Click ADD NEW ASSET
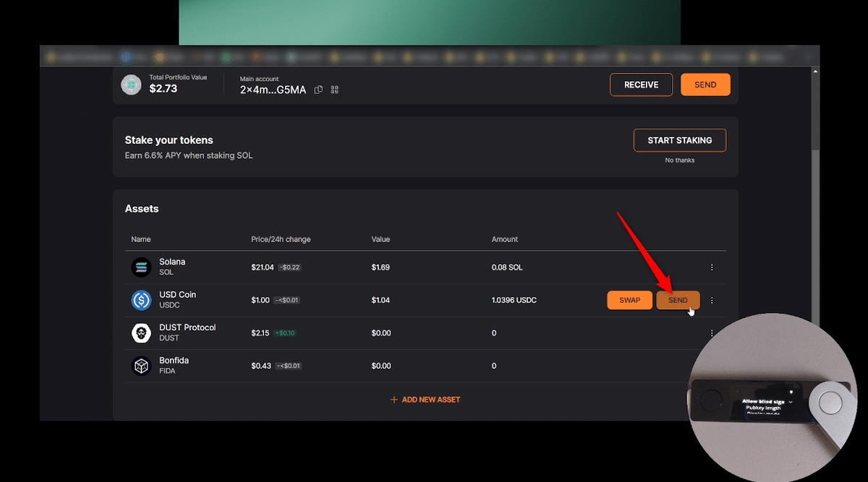This screenshot has height=482, width=868. 425,400
